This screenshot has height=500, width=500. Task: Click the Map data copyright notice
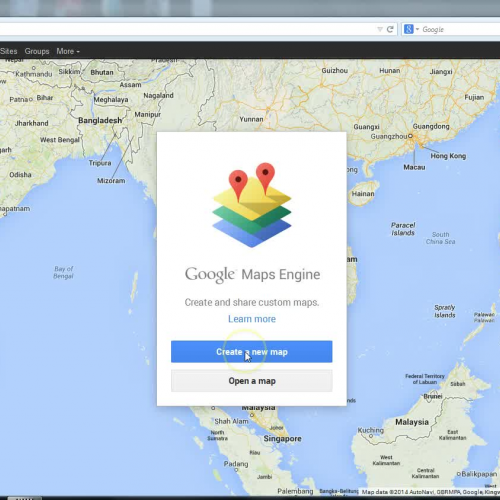[x=431, y=492]
